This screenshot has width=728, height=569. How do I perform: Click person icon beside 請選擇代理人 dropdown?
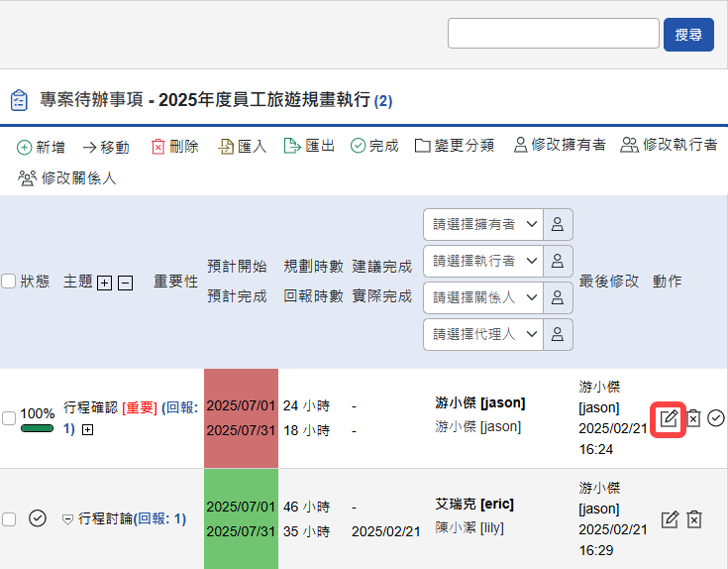[x=558, y=334]
